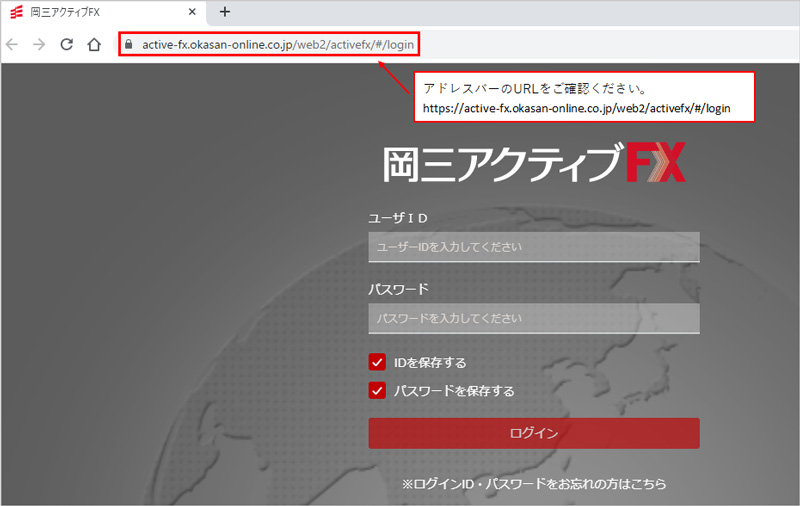Viewport: 800px width, 506px height.
Task: Click the browser forward arrow
Action: point(39,44)
